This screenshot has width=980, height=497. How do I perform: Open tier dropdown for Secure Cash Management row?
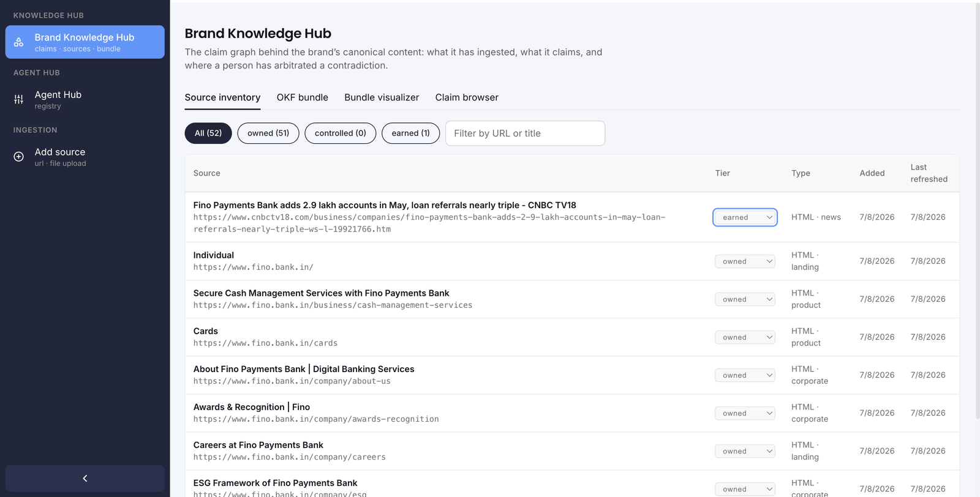(745, 299)
